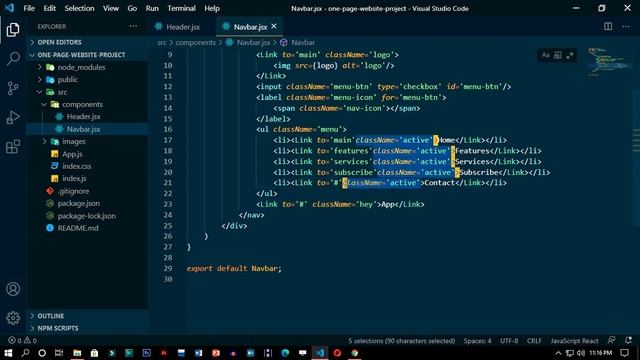Open notifications bell in status bar

click(628, 340)
